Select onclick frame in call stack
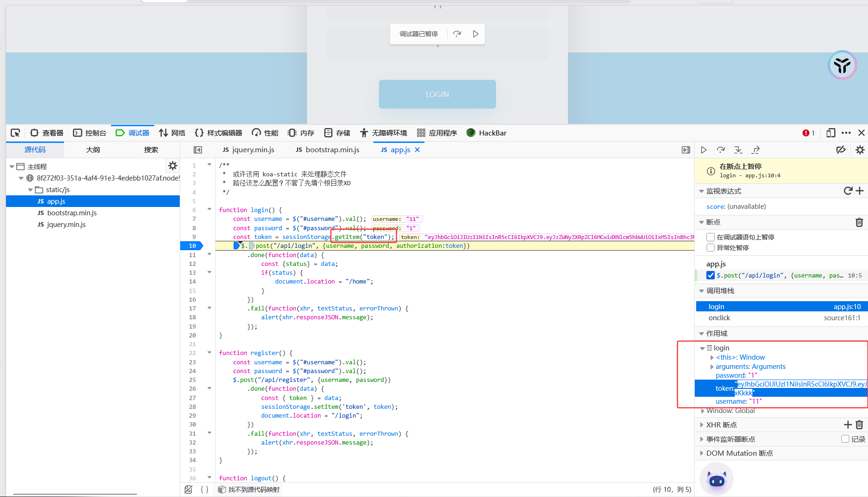Image resolution: width=868 pixels, height=497 pixels. coord(719,318)
